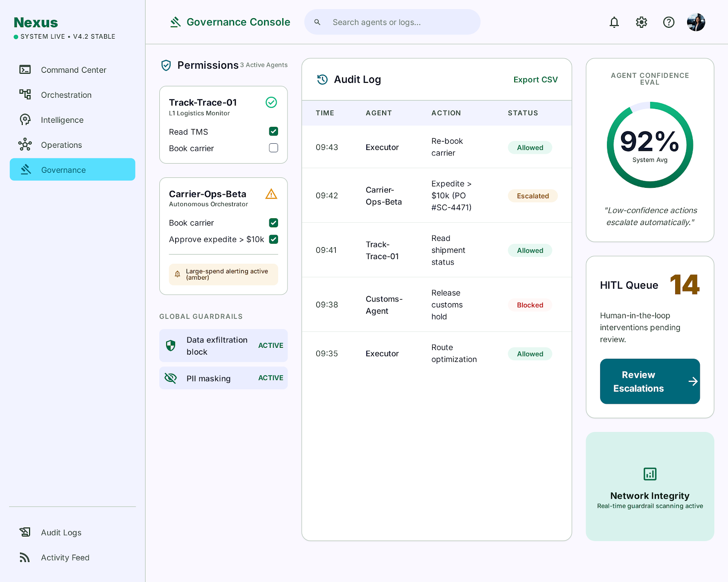This screenshot has height=582, width=728.
Task: Click Allowed status for 09:43 entry
Action: (x=530, y=147)
